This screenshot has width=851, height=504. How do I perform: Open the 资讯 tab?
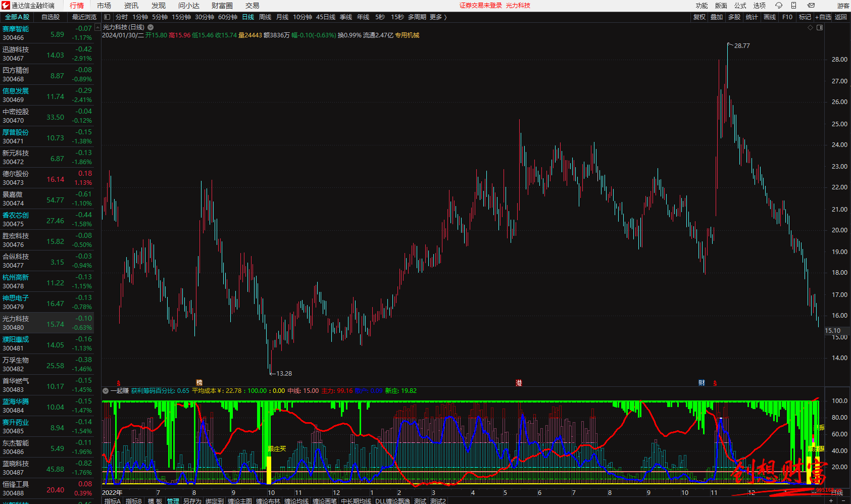pos(131,6)
